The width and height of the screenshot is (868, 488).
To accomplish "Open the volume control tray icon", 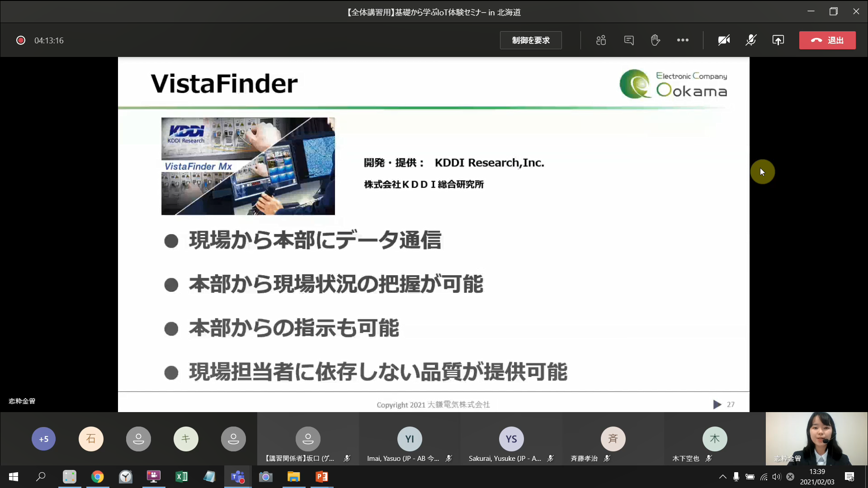I will (x=777, y=477).
